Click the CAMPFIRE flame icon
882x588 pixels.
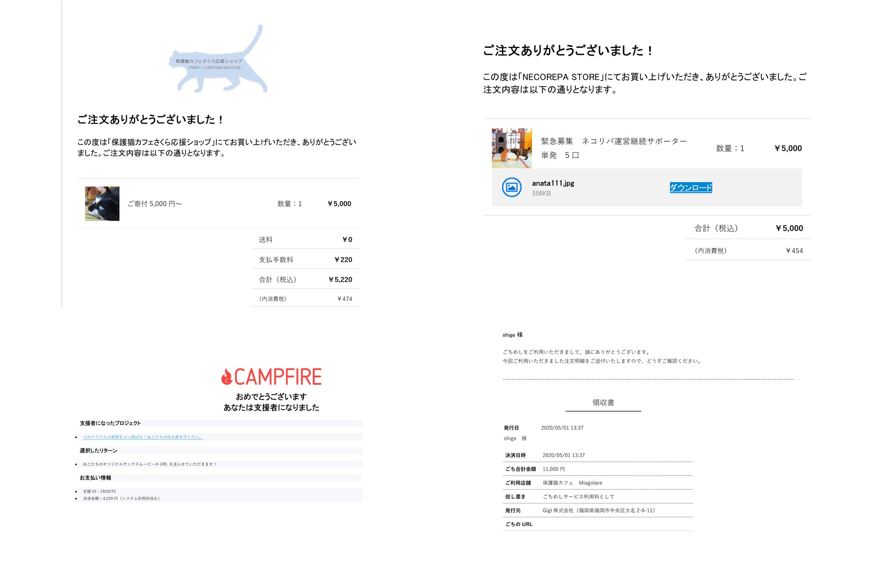click(x=227, y=377)
